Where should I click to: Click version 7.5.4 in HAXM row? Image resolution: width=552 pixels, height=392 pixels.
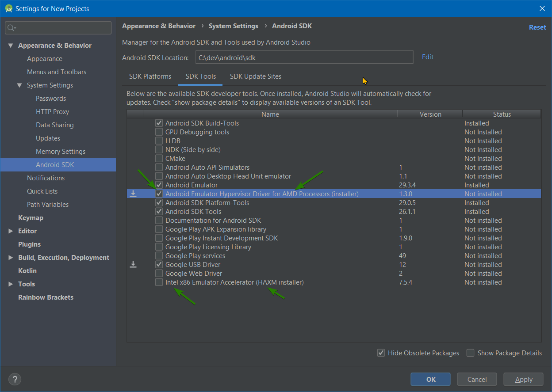click(406, 282)
